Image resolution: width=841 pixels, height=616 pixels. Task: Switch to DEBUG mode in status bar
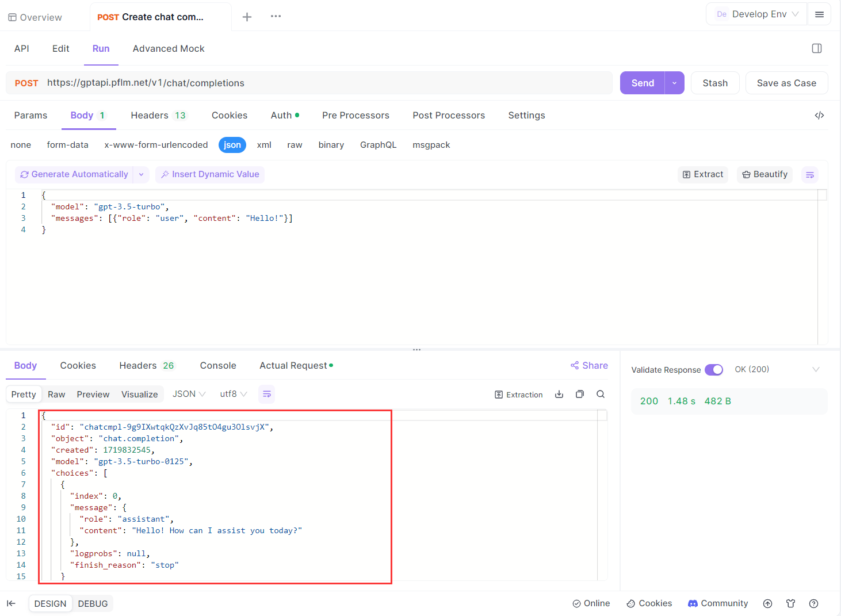[93, 603]
